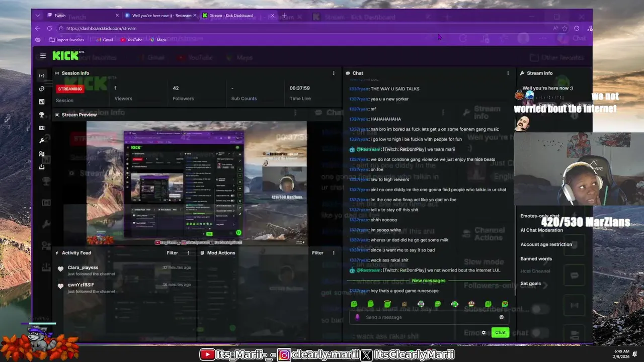Click the 42 Followers count
This screenshot has width=644, height=362.
point(176,88)
